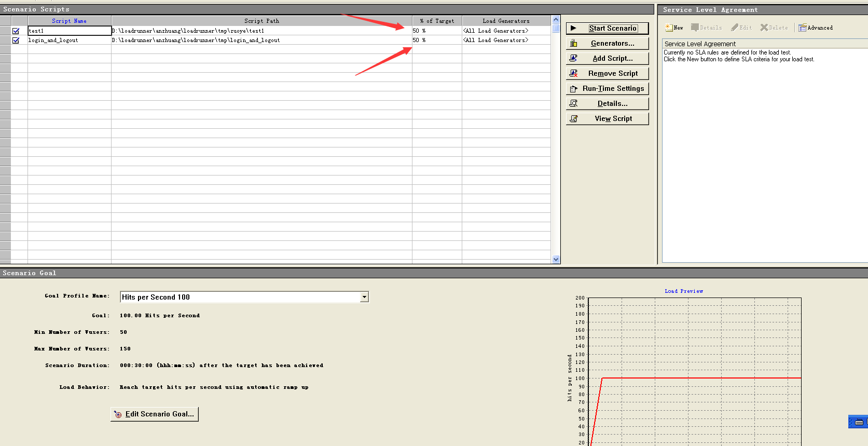Click Remove Script button
Image resolution: width=868 pixels, height=446 pixels.
tap(607, 74)
